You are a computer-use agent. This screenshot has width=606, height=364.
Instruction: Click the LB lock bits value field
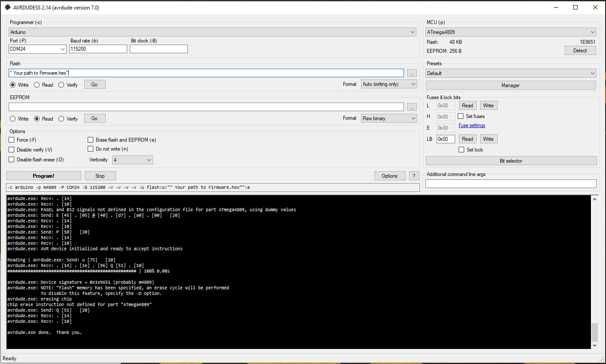(446, 139)
